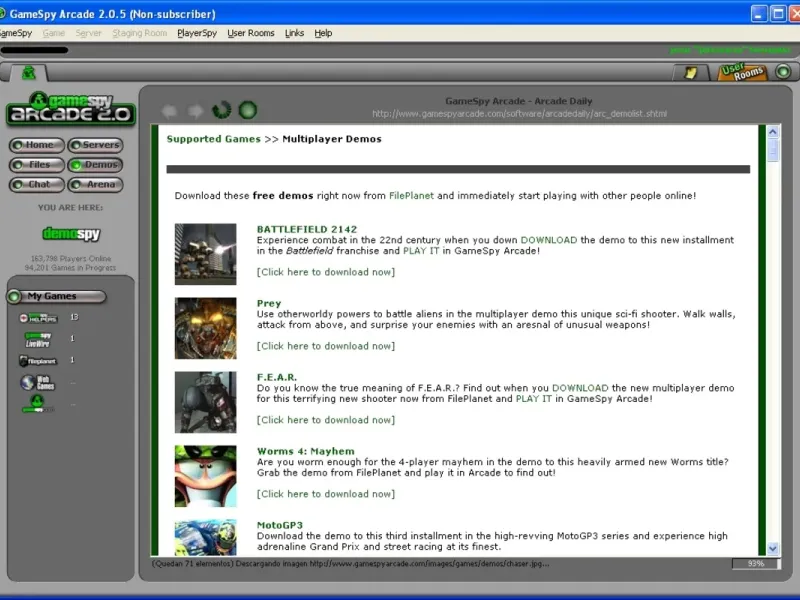Open the GameSpy menu
The height and width of the screenshot is (600, 800).
15,33
